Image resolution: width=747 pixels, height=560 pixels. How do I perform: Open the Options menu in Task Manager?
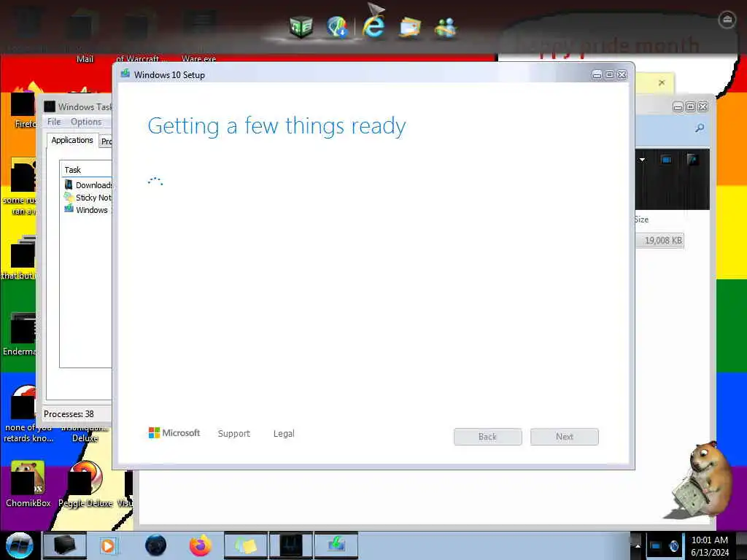click(x=86, y=122)
